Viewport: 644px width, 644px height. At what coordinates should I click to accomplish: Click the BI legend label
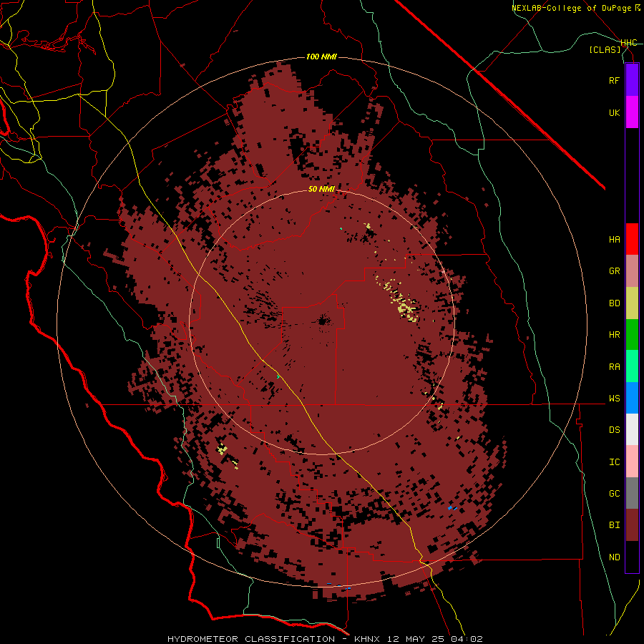614,525
